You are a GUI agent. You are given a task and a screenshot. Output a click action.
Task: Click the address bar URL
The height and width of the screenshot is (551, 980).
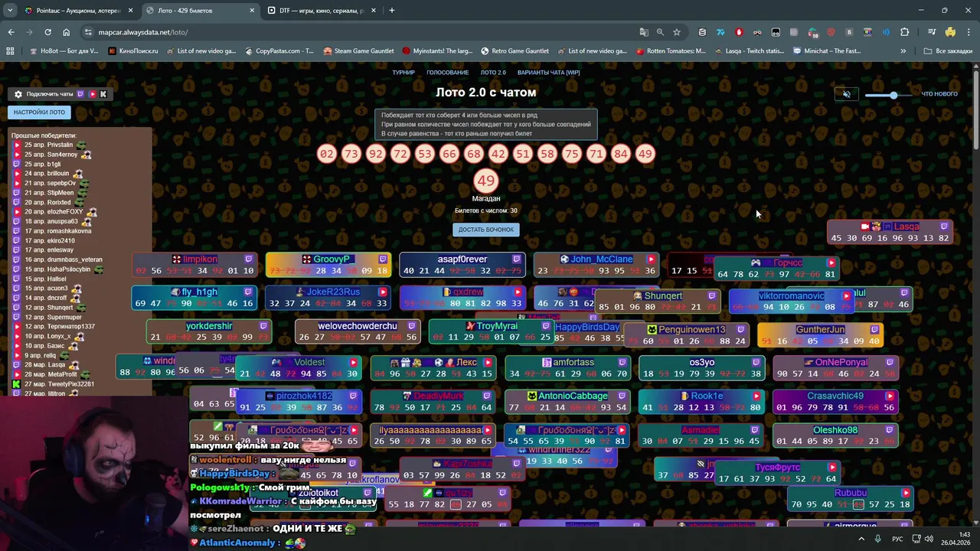pos(143,32)
